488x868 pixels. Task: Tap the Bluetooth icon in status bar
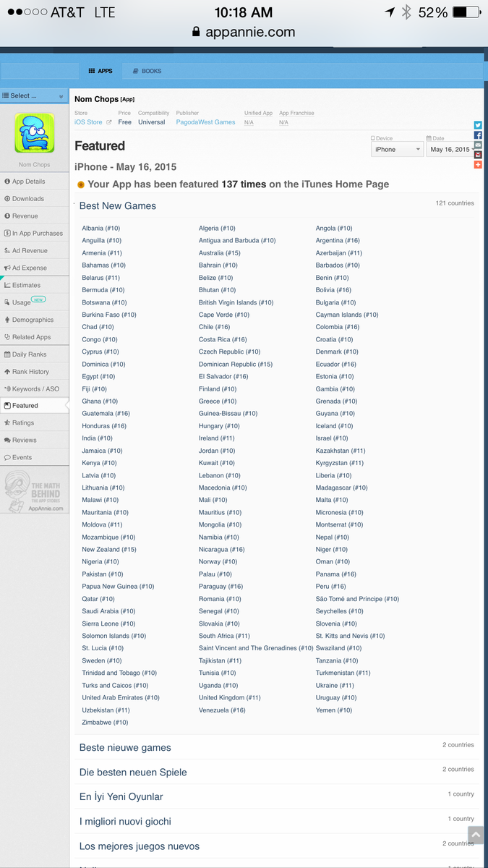[x=406, y=12]
